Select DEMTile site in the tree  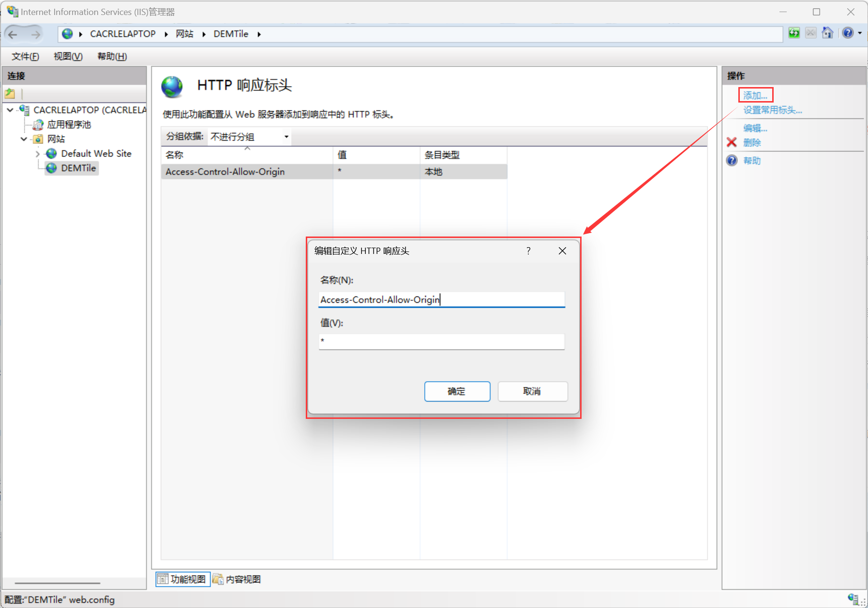[78, 168]
